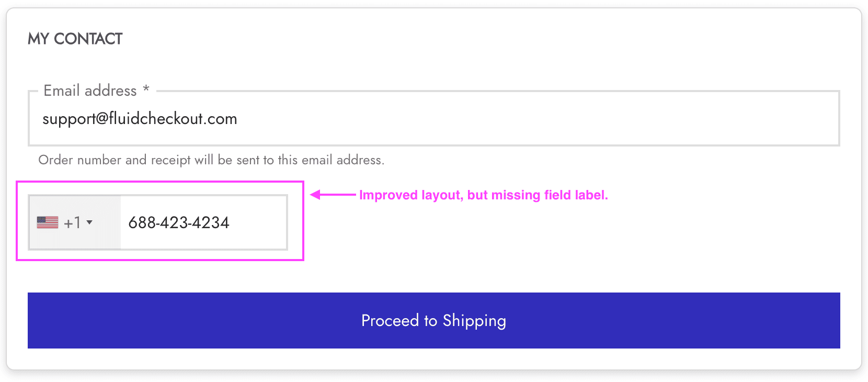Image resolution: width=868 pixels, height=382 pixels.
Task: Click the word "Shipping" on the blue button
Action: (x=474, y=321)
